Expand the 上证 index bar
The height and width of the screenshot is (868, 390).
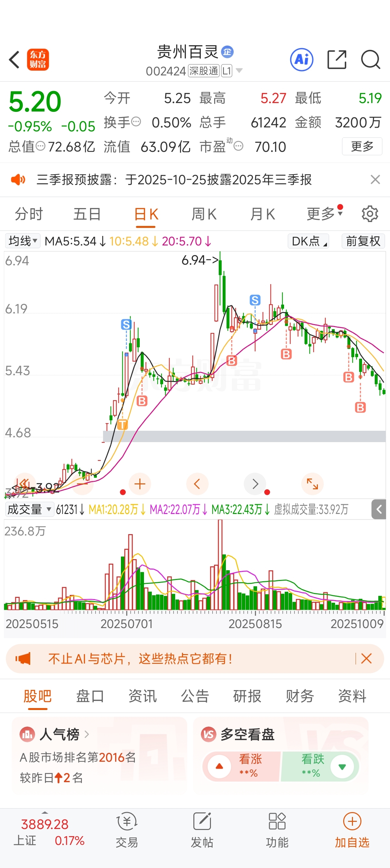point(45,813)
